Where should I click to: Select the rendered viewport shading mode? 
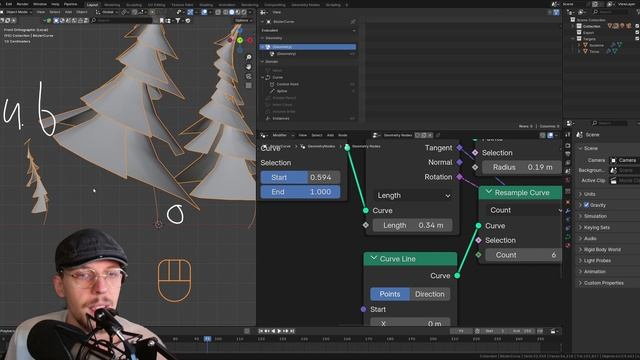pyautogui.click(x=244, y=12)
